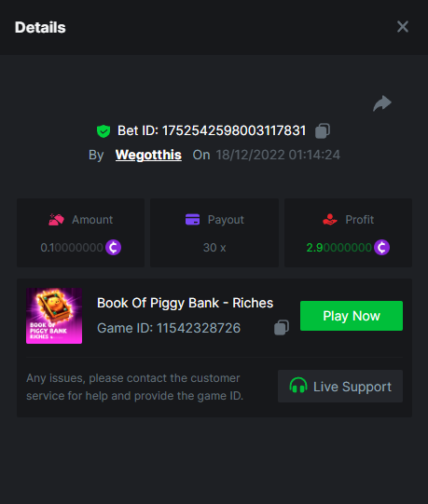
Task: Click the red Profit hand icon
Action: coord(330,220)
